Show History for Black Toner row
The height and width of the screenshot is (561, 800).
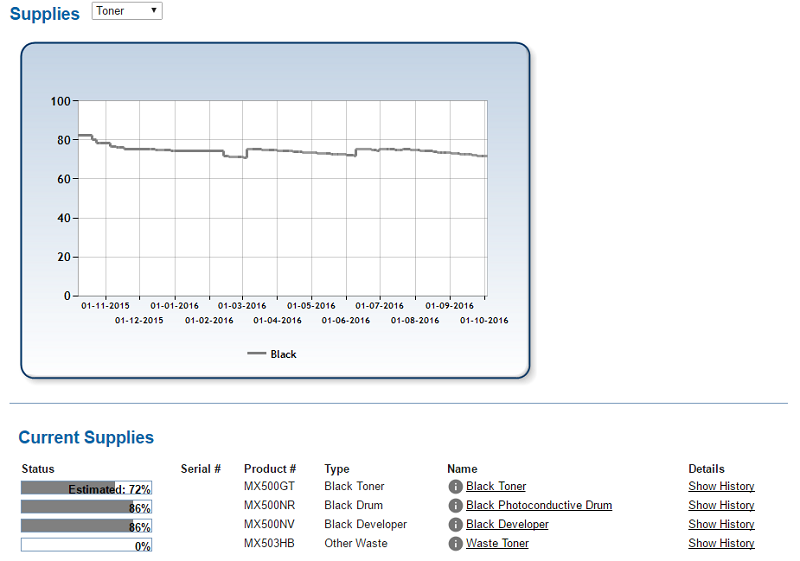[x=721, y=486]
